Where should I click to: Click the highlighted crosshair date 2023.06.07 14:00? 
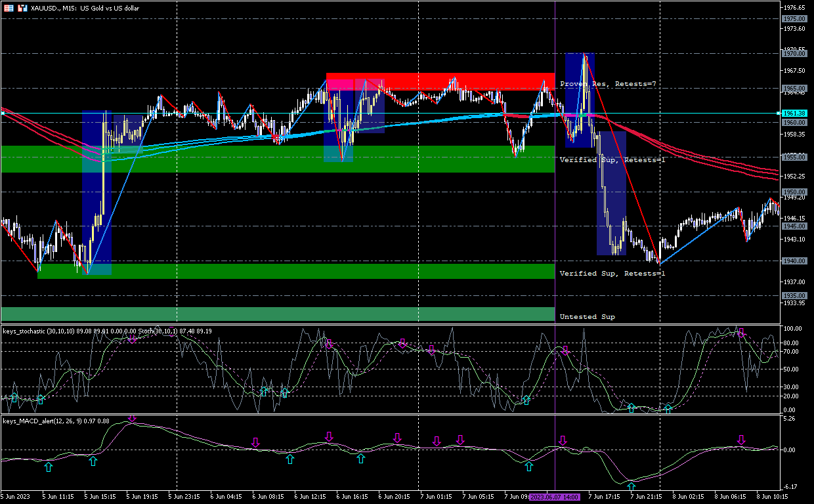(555, 497)
